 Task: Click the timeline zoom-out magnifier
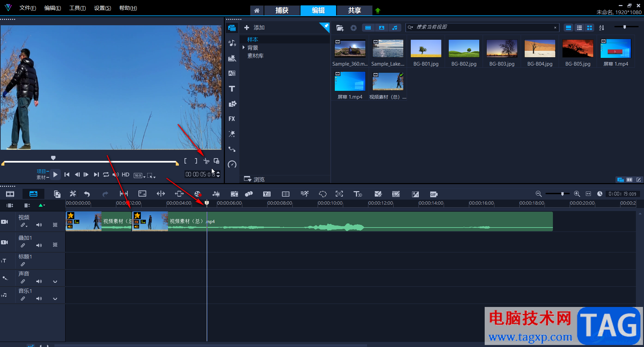tap(538, 194)
